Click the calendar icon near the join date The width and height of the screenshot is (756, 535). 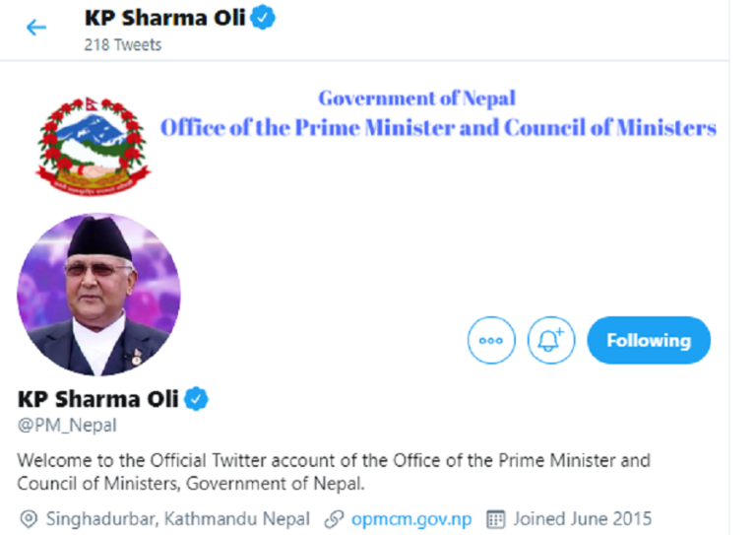496,518
